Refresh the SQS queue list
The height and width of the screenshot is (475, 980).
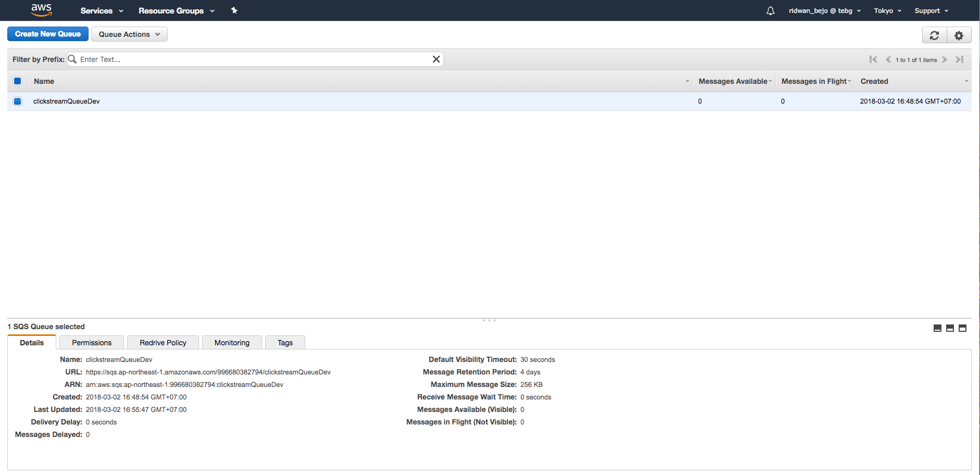934,35
